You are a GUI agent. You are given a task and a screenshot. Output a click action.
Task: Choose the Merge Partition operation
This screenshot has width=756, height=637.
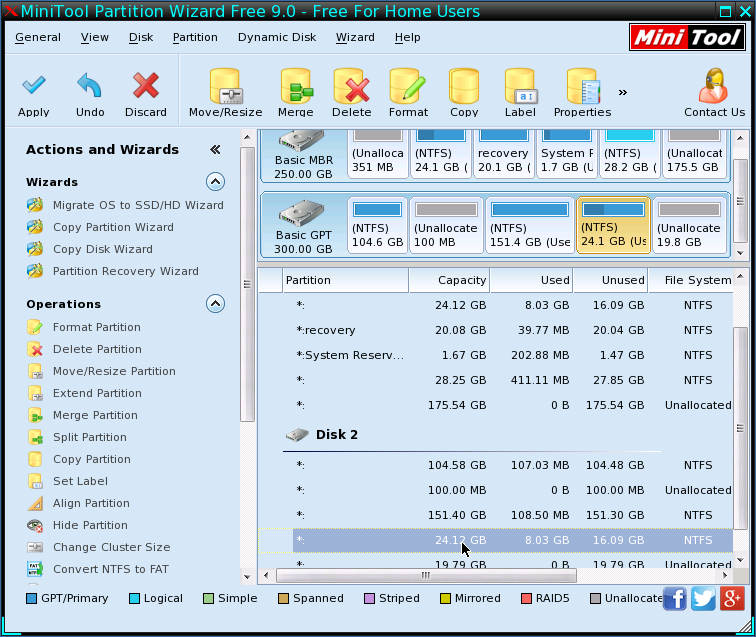coord(95,415)
